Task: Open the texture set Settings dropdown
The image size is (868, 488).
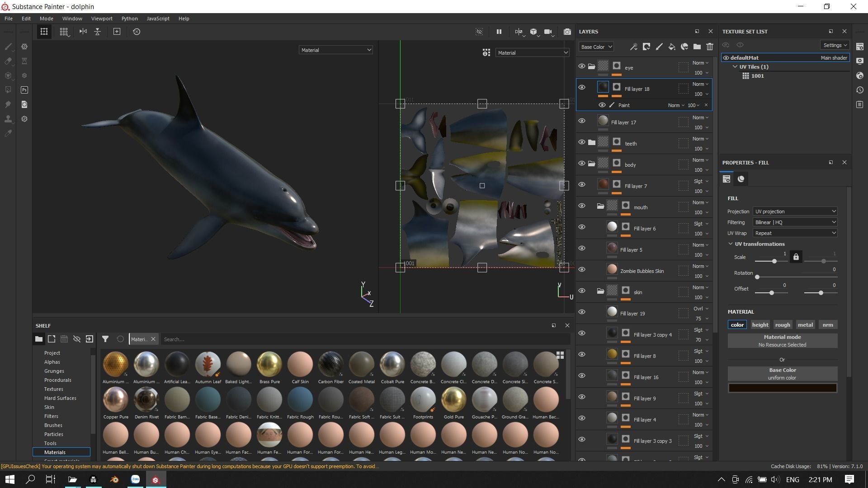Action: (x=835, y=45)
